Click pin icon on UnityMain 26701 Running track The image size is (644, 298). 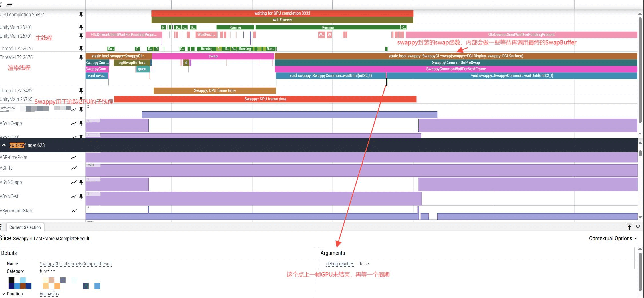coord(81,27)
